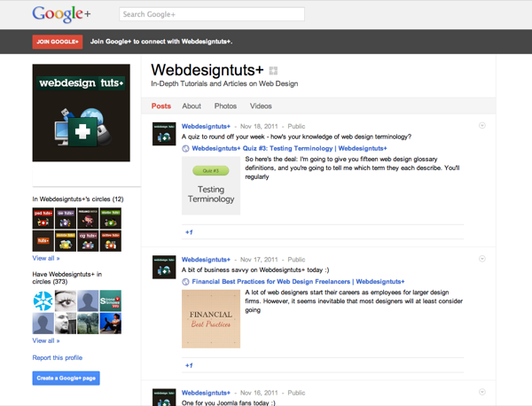Click the Public label on Nov 18 post
This screenshot has height=406, width=532.
[296, 126]
